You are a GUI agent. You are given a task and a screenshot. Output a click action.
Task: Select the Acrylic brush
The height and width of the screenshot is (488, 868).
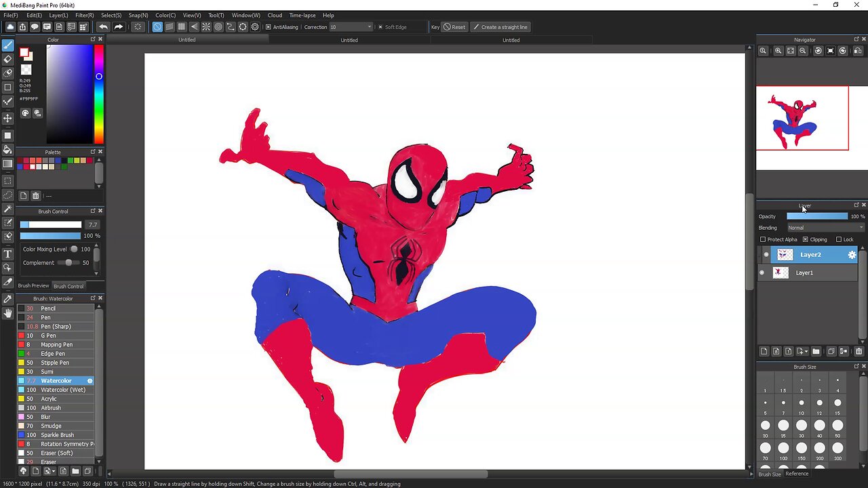coord(56,399)
